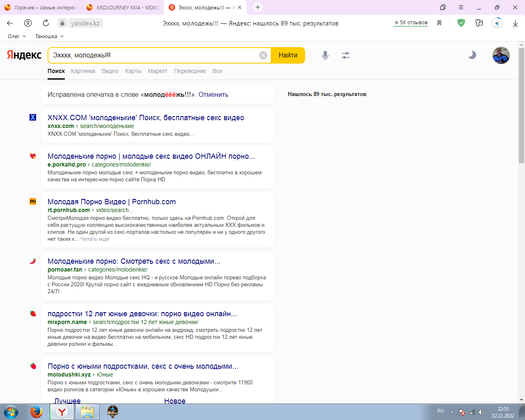Open the clock showing 22:53 12.11.2022

click(503, 412)
